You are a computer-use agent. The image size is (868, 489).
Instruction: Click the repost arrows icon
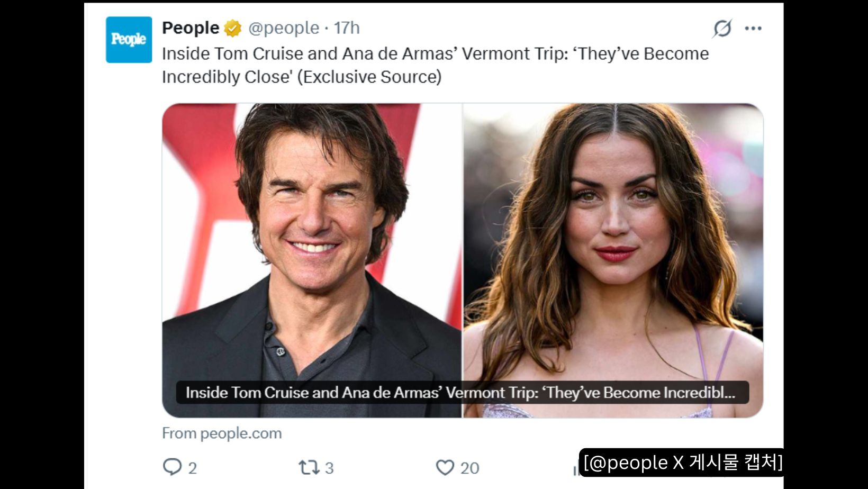(309, 467)
